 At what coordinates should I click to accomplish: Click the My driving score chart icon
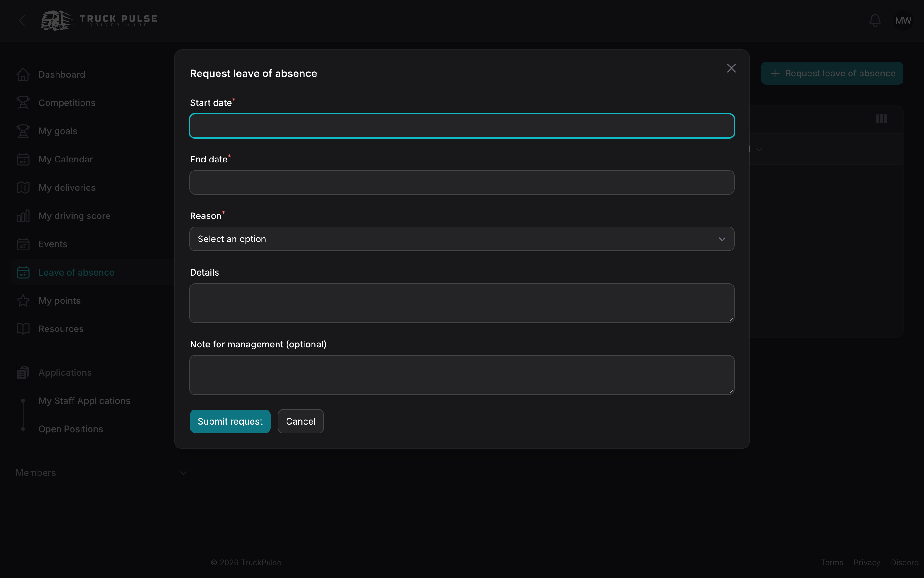pyautogui.click(x=23, y=216)
